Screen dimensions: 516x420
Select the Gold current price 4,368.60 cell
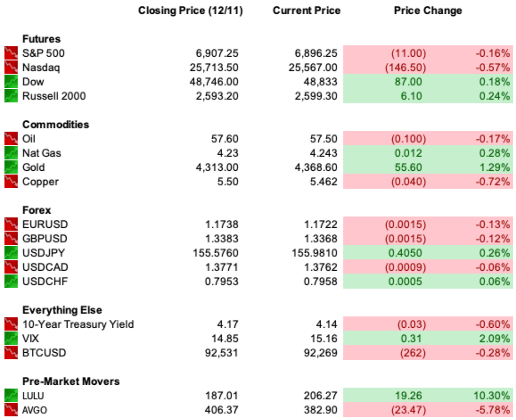(x=316, y=167)
